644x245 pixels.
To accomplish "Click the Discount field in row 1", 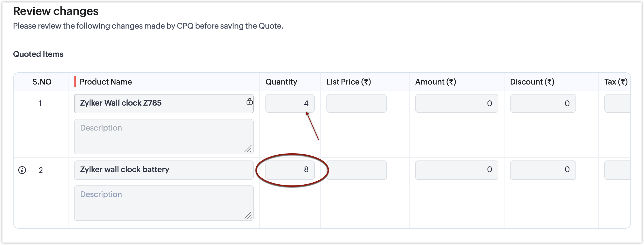I will [x=543, y=103].
